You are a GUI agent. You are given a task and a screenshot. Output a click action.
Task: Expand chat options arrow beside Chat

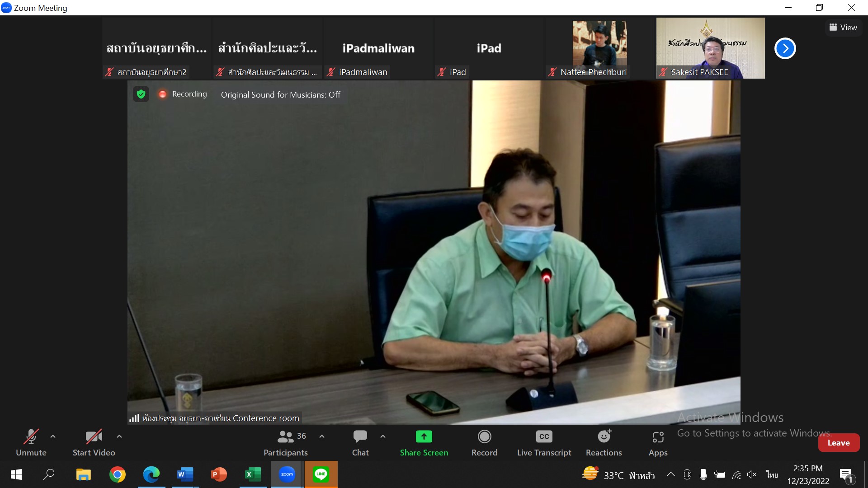coord(383,436)
